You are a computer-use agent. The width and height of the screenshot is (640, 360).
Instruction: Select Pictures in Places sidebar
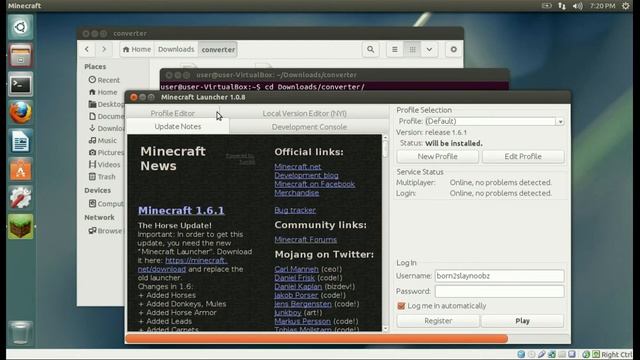click(x=106, y=153)
